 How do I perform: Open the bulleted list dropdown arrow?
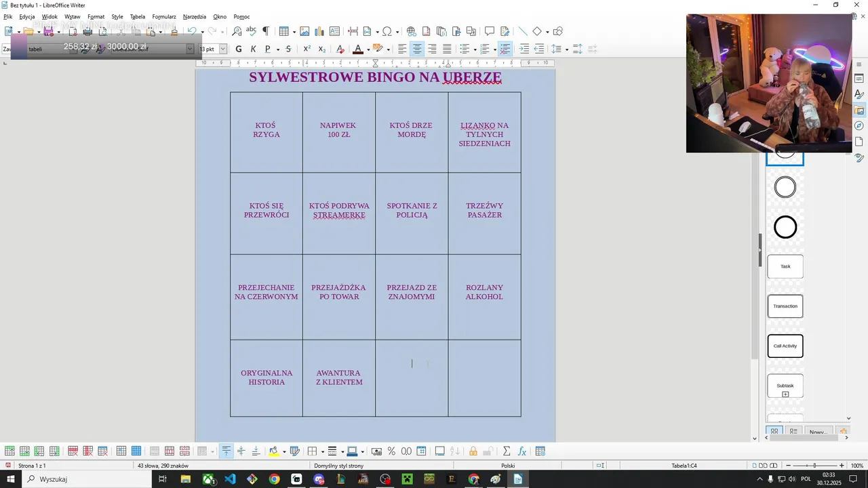click(x=475, y=49)
